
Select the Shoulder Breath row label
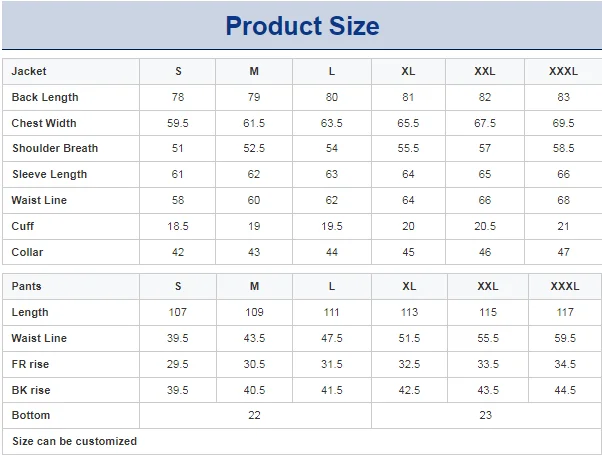coord(55,148)
